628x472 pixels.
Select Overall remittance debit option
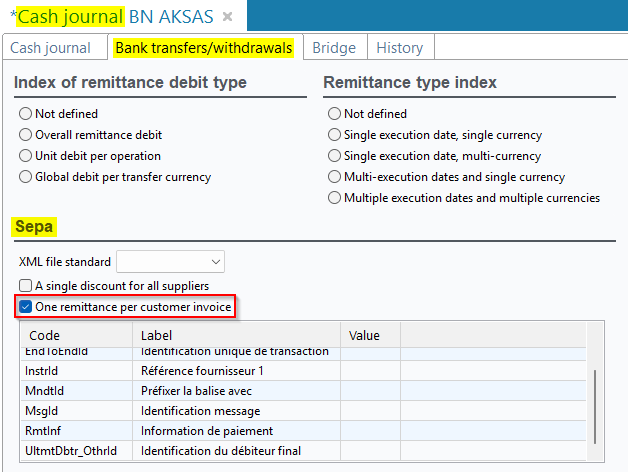coord(26,135)
